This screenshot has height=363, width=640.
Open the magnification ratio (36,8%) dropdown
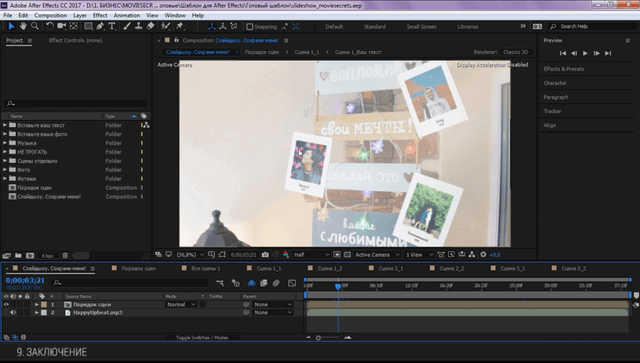click(190, 254)
